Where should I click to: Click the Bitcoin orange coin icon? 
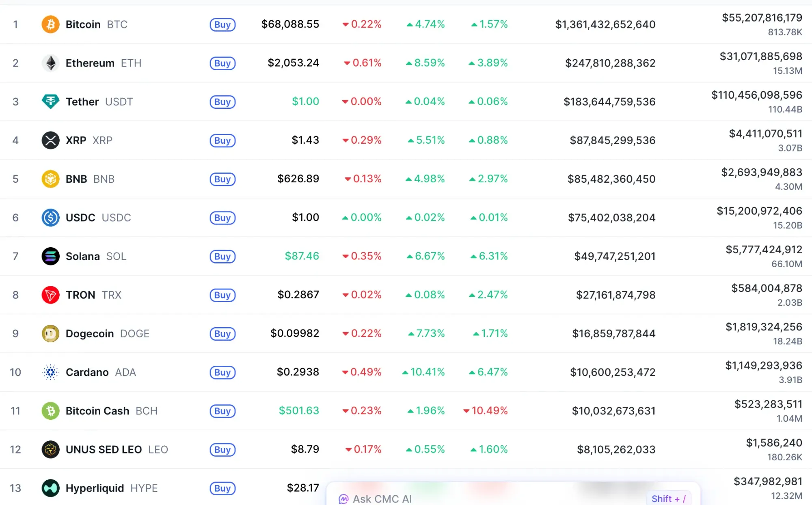[x=50, y=24]
